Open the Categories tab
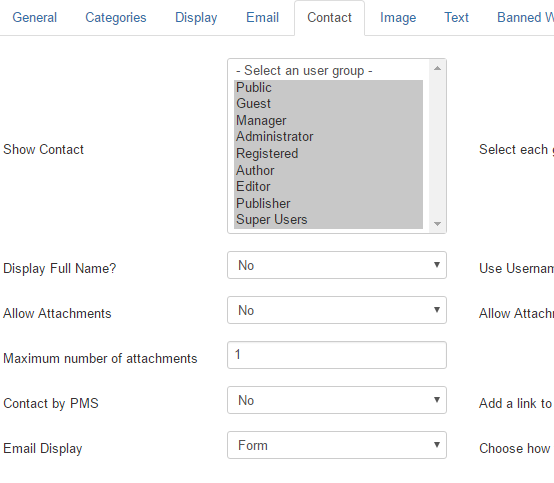 [x=116, y=17]
